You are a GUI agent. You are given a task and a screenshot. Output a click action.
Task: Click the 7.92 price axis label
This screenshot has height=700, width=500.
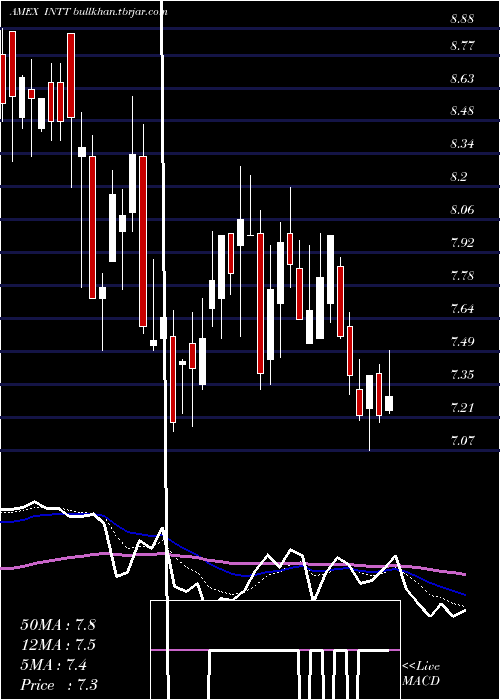462,243
